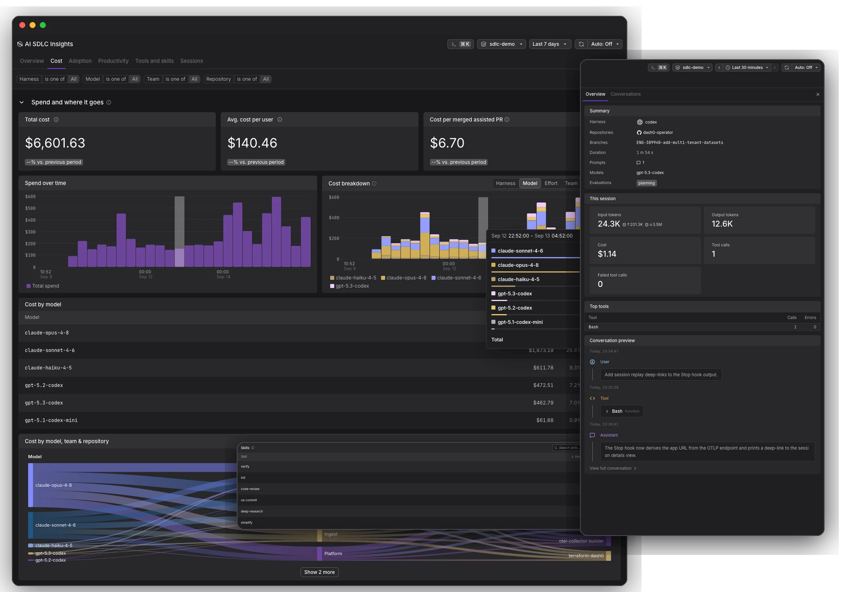Switch Cost breakdown to Effort grouping

tap(551, 184)
